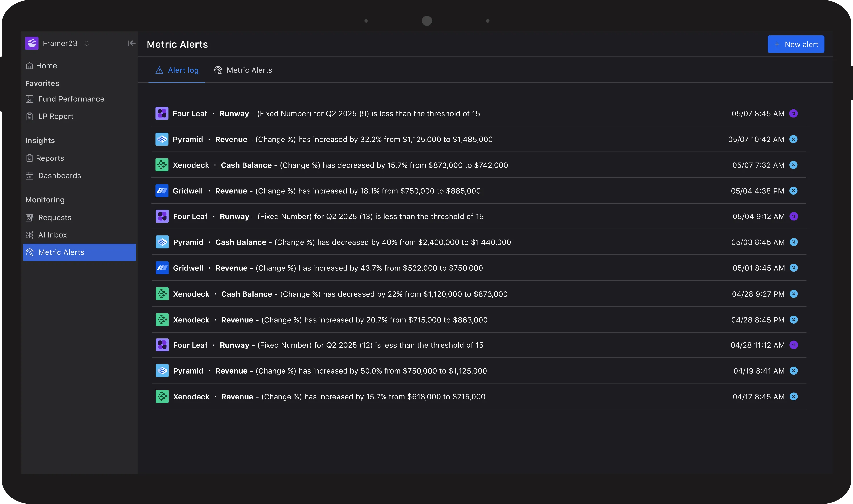Open the Framer23 workspace switcher chevron
Screen dimensions: 853x504
click(x=86, y=43)
